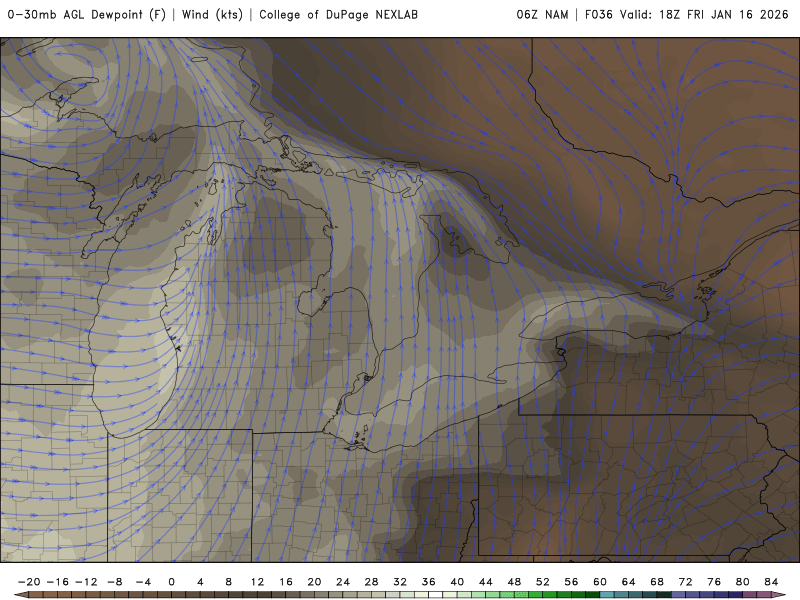Click the '52' value on the color scale
This screenshot has height=600, width=800.
[543, 582]
